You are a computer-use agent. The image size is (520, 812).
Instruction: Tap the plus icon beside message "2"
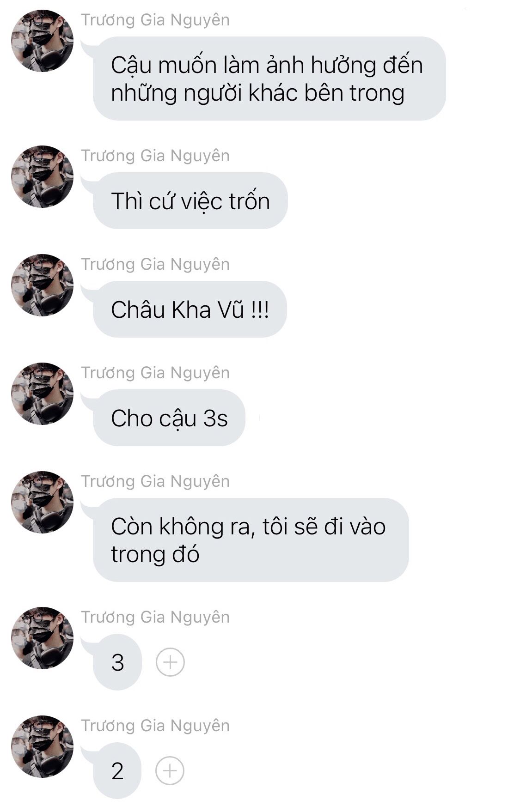(170, 770)
